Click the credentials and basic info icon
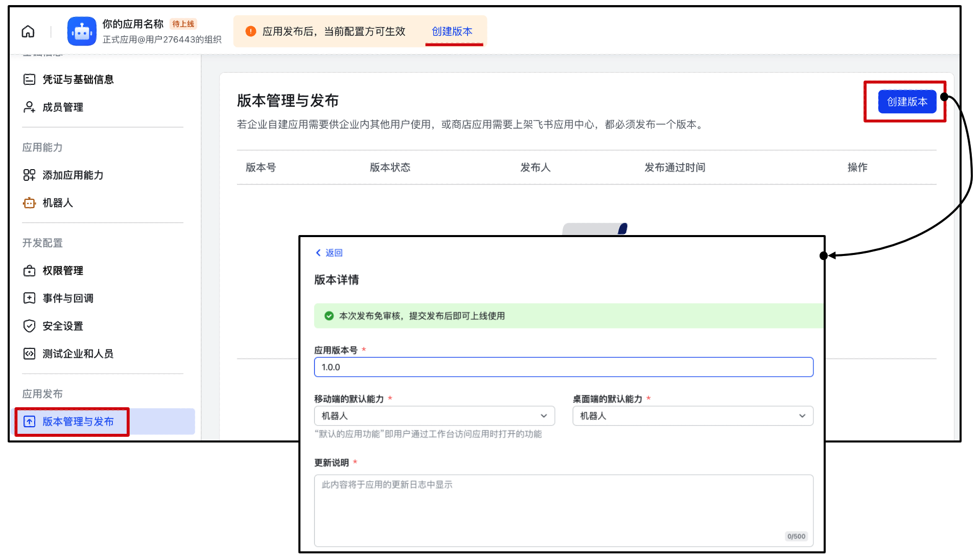The image size is (980, 559). (29, 80)
